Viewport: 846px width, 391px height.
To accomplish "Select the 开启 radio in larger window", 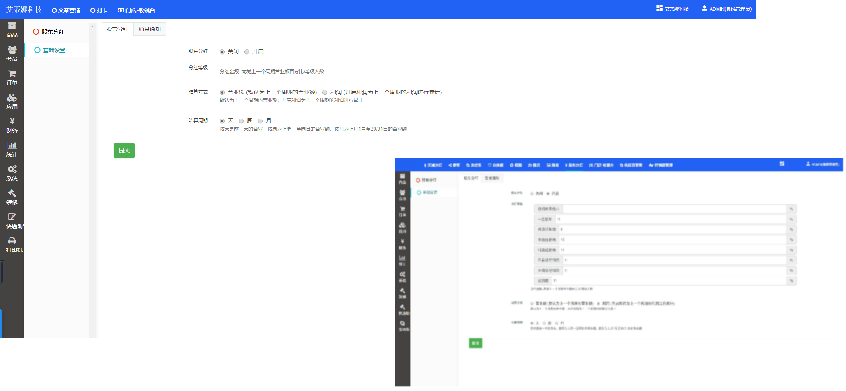I will (x=247, y=52).
